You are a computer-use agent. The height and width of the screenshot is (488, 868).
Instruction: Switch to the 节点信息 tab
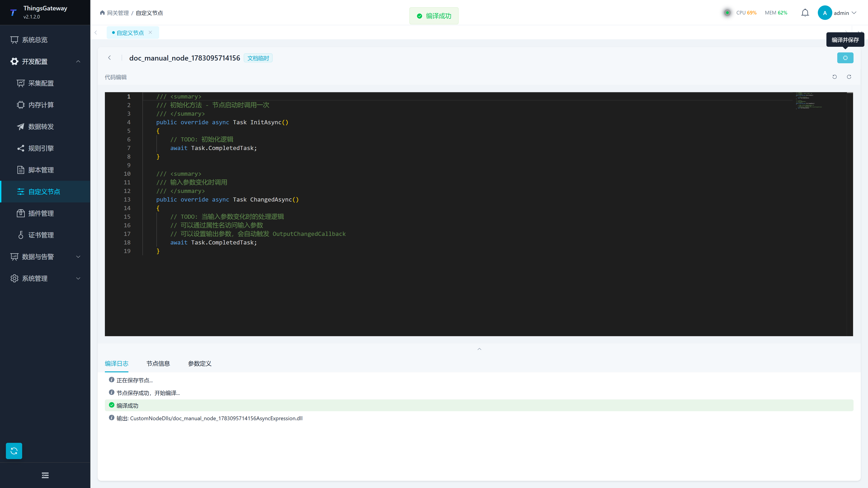click(158, 363)
